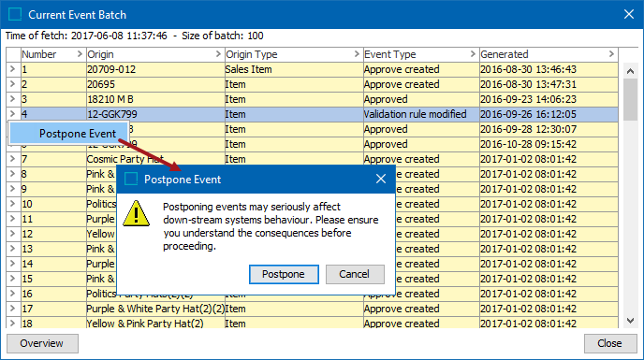The width and height of the screenshot is (644, 360).
Task: Expand row 1 with origin 20709-012
Action: [x=13, y=69]
